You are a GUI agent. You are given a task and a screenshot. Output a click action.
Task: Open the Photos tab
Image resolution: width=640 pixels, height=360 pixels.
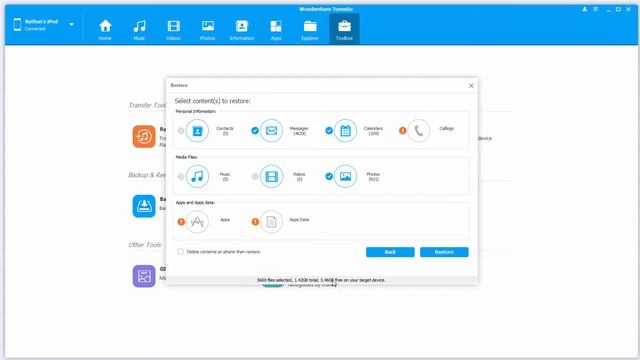207,30
